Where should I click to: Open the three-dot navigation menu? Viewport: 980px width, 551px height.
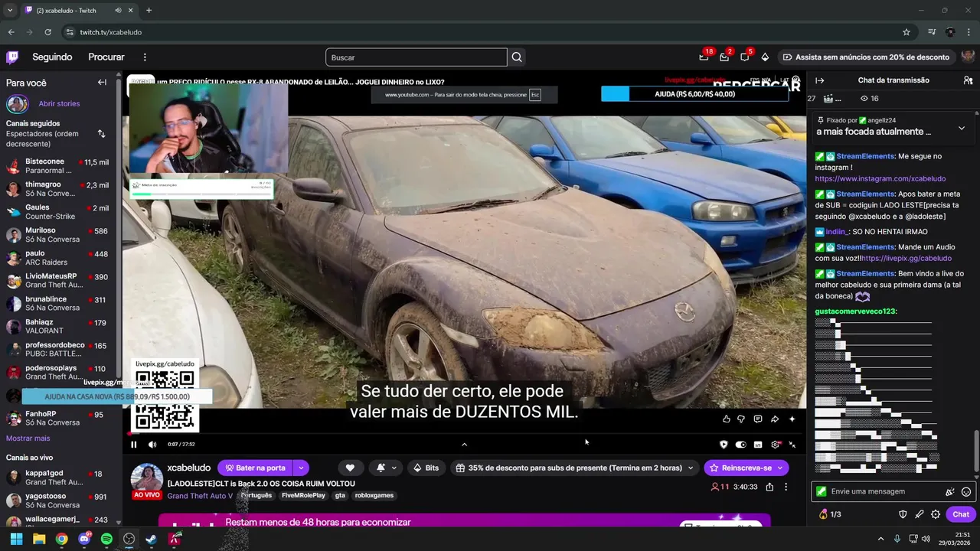145,57
